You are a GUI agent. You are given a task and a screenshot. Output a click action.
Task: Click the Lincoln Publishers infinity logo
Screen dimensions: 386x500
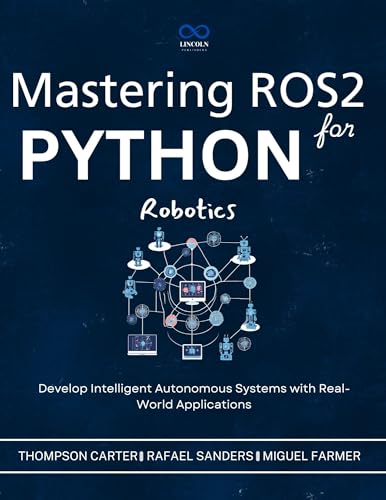(x=193, y=32)
